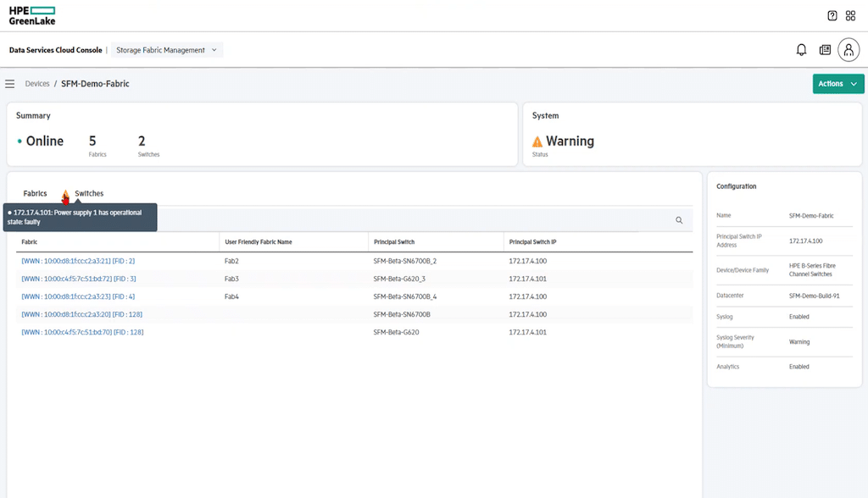
Task: Click the Principal Switch column header
Action: [394, 242]
